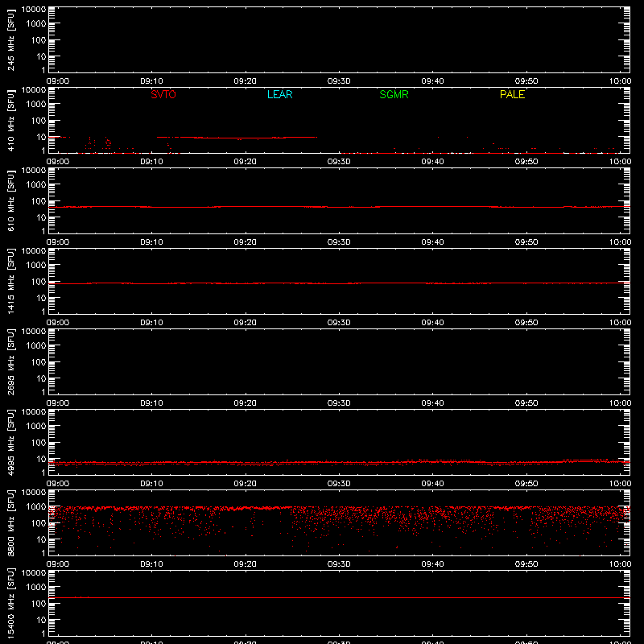This screenshot has width=644, height=644.
Task: Click the 09:20 label under 1415 MHz panel
Action: (246, 323)
